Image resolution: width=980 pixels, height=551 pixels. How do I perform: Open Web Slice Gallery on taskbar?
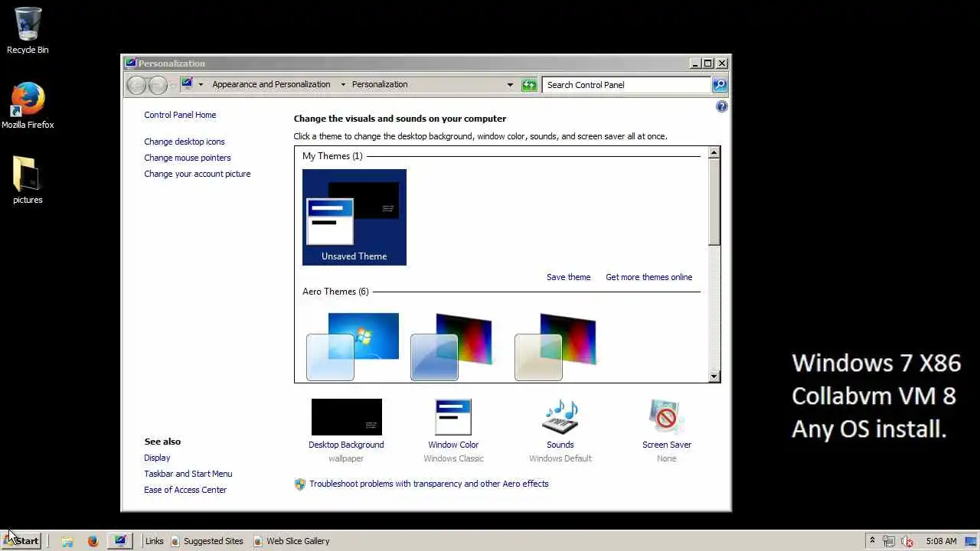coord(291,541)
